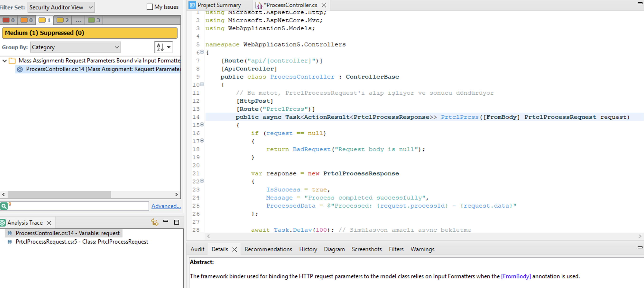The width and height of the screenshot is (644, 288).
Task: Focus the issue search input field
Action: (80, 206)
